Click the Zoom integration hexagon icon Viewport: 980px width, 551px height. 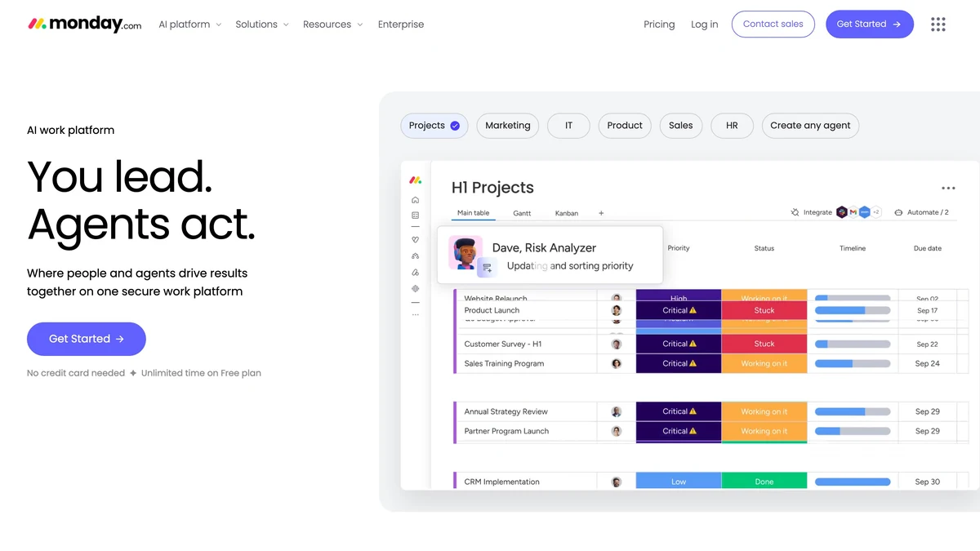click(x=865, y=212)
